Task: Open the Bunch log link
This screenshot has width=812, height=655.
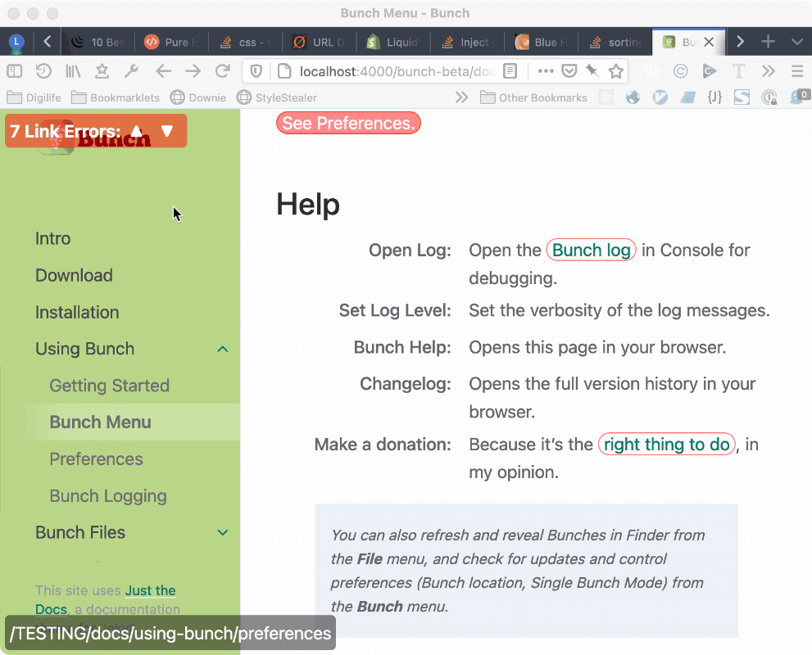Action: (x=591, y=251)
